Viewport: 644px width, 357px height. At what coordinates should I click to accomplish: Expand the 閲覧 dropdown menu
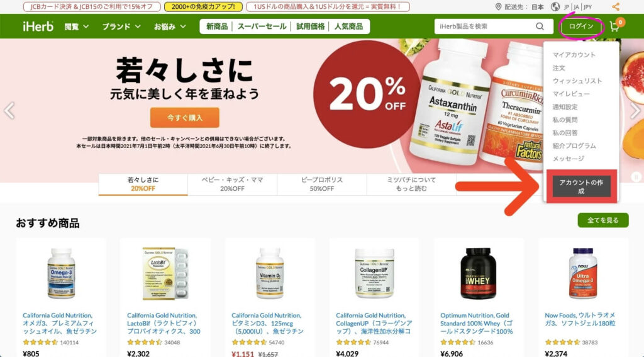point(76,26)
